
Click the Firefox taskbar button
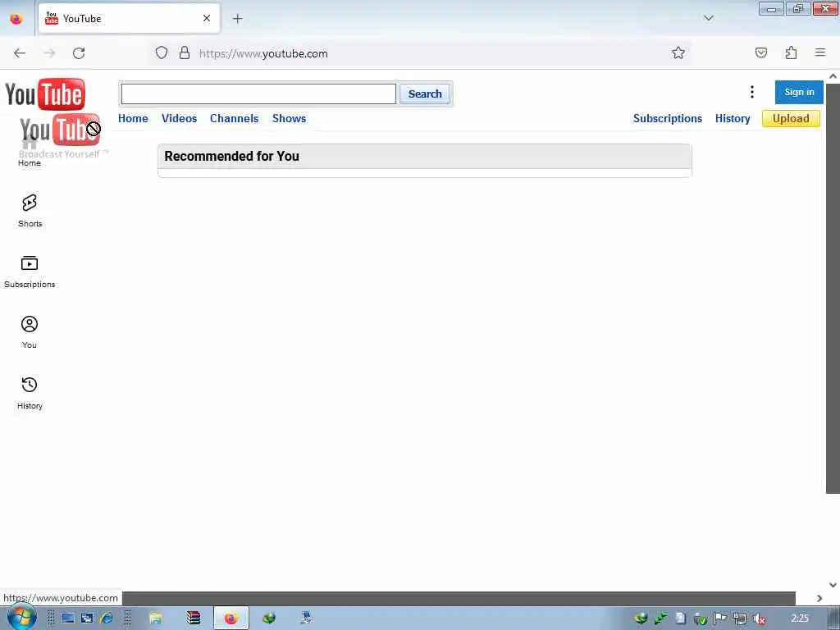point(231,619)
